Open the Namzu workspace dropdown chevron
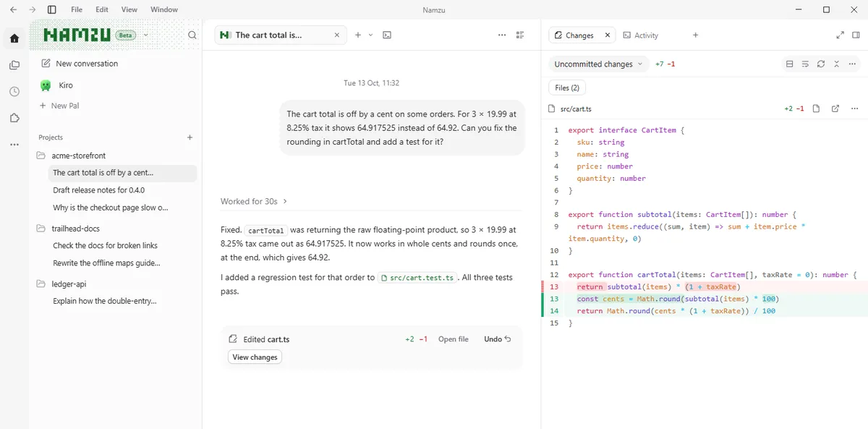868x429 pixels. [146, 35]
